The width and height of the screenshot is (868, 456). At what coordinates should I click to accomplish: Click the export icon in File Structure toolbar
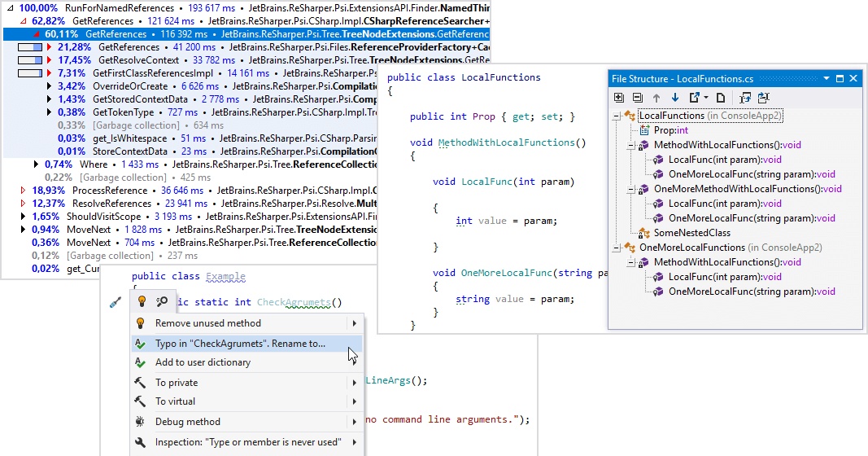point(697,98)
